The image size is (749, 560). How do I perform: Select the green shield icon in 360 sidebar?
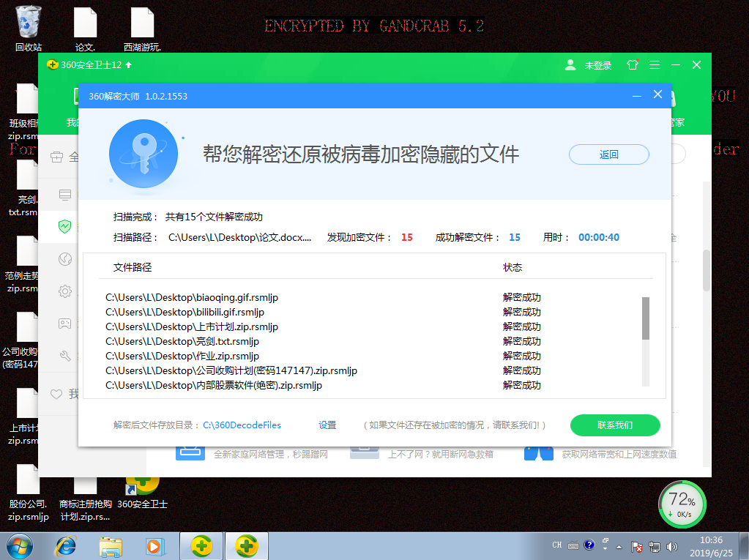(64, 226)
